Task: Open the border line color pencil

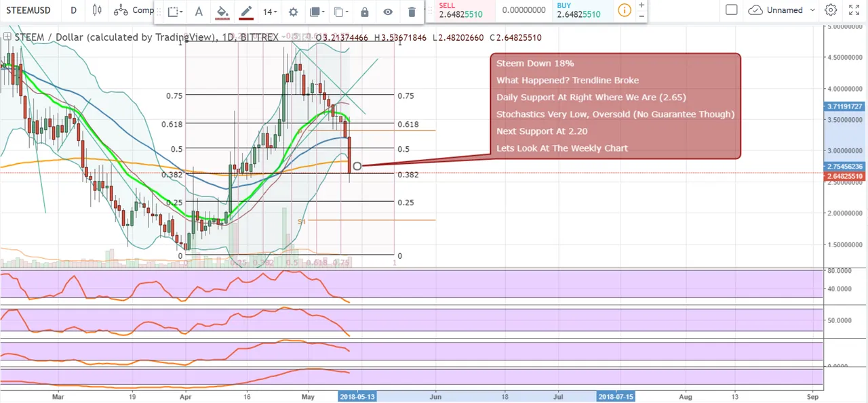Action: pos(246,12)
